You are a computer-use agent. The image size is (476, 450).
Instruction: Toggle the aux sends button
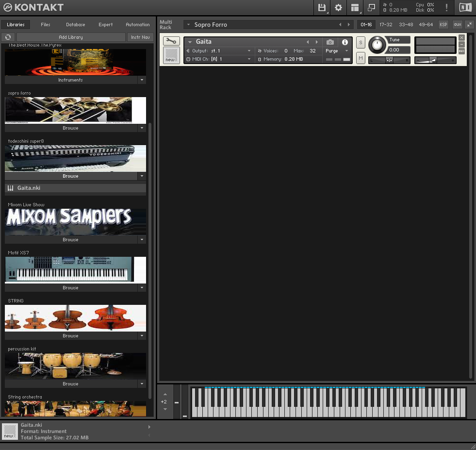pos(458,25)
